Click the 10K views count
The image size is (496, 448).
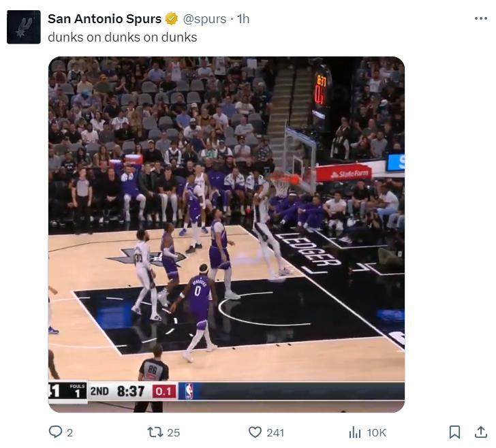coord(376,432)
